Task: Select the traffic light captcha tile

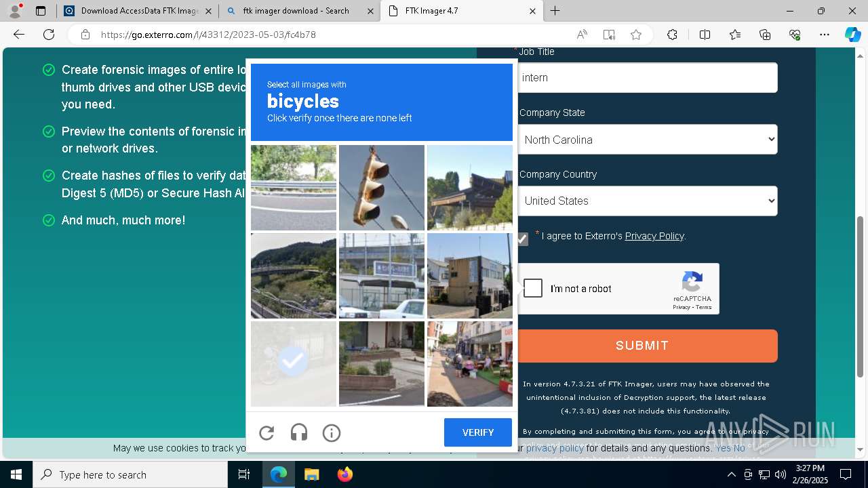Action: (382, 188)
